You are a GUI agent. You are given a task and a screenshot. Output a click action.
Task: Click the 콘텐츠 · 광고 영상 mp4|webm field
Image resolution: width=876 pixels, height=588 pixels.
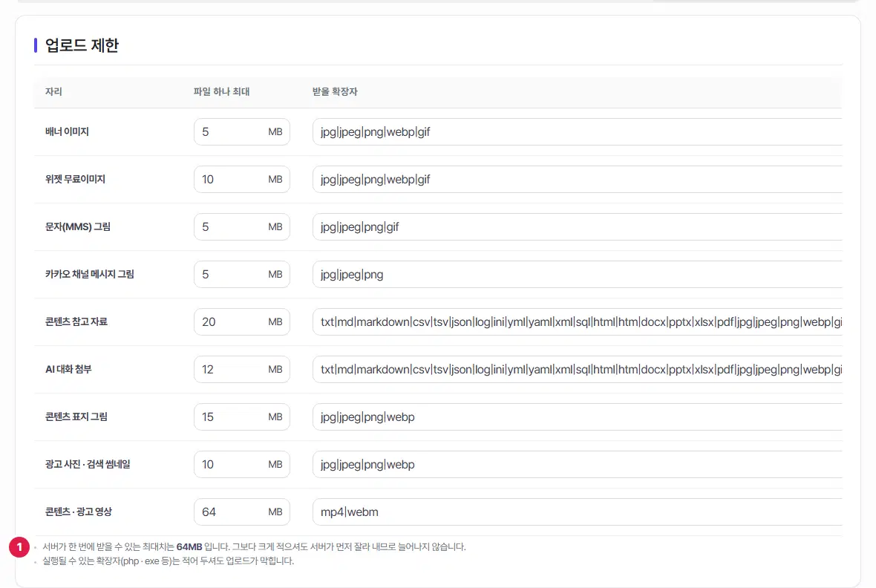pos(577,512)
